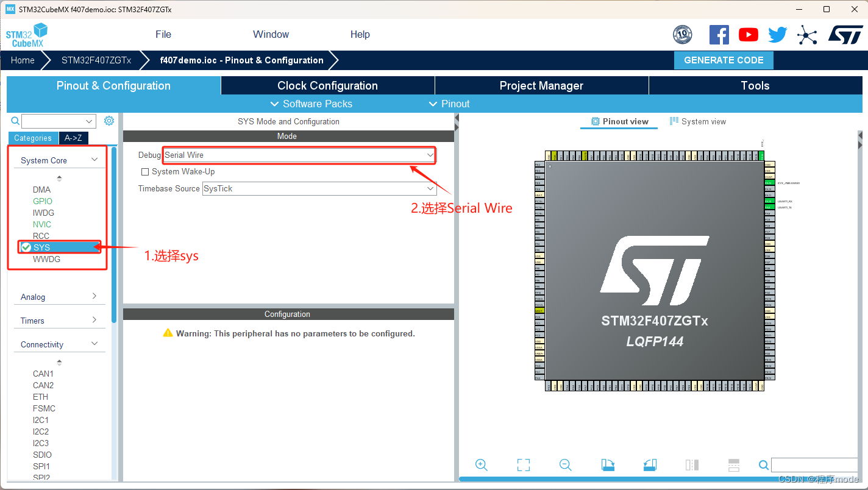
Task: Select DMA in System Core
Action: 41,190
